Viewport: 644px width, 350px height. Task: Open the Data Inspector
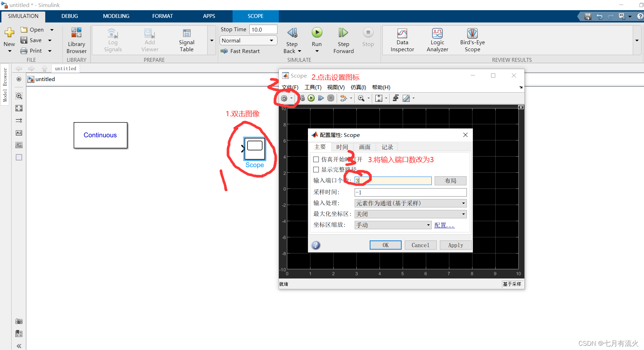point(402,40)
